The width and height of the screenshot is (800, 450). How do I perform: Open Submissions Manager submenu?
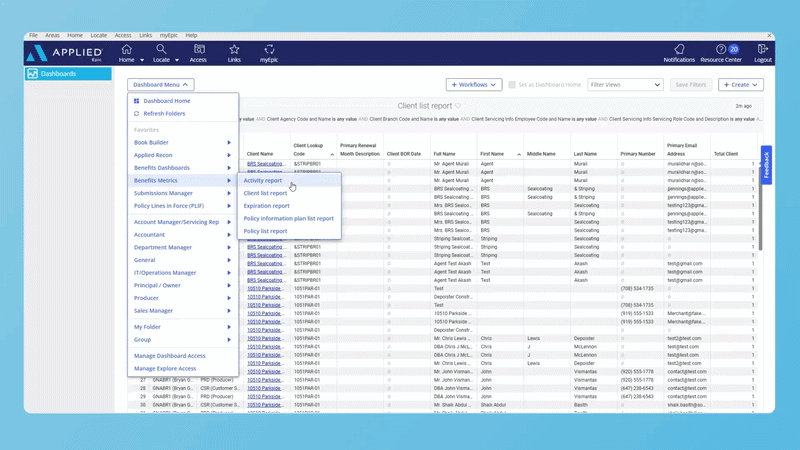(183, 193)
